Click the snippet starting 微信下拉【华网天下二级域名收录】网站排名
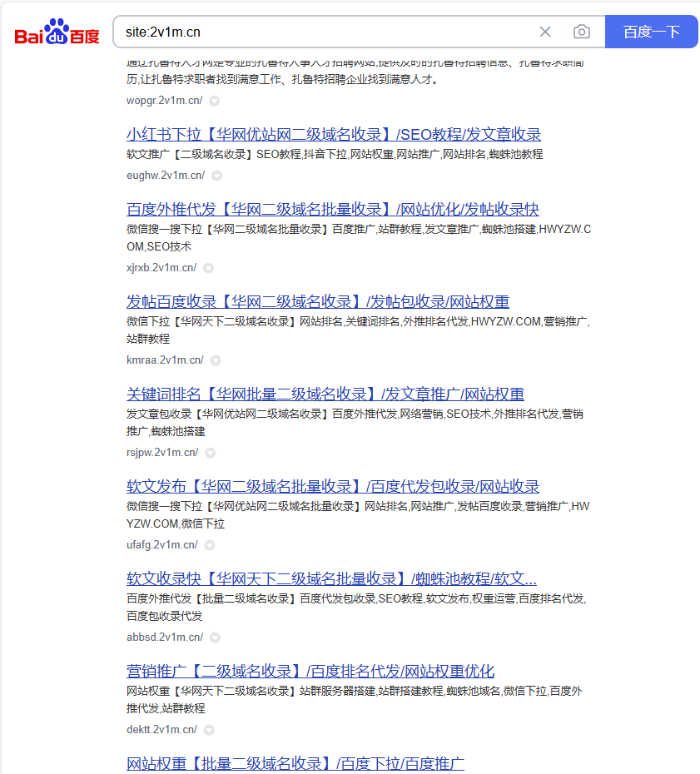This screenshot has height=774, width=700. [x=359, y=330]
